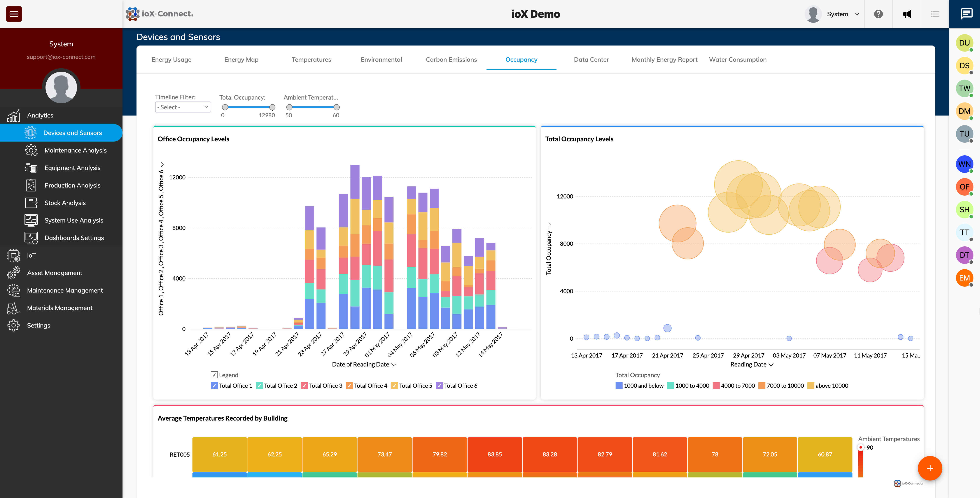Select the IoT section icon
Screen dimensions: 980x498
click(13, 255)
